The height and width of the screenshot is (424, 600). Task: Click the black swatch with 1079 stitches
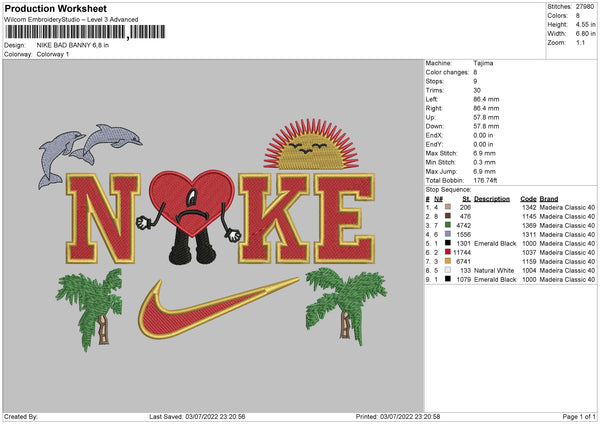point(447,279)
